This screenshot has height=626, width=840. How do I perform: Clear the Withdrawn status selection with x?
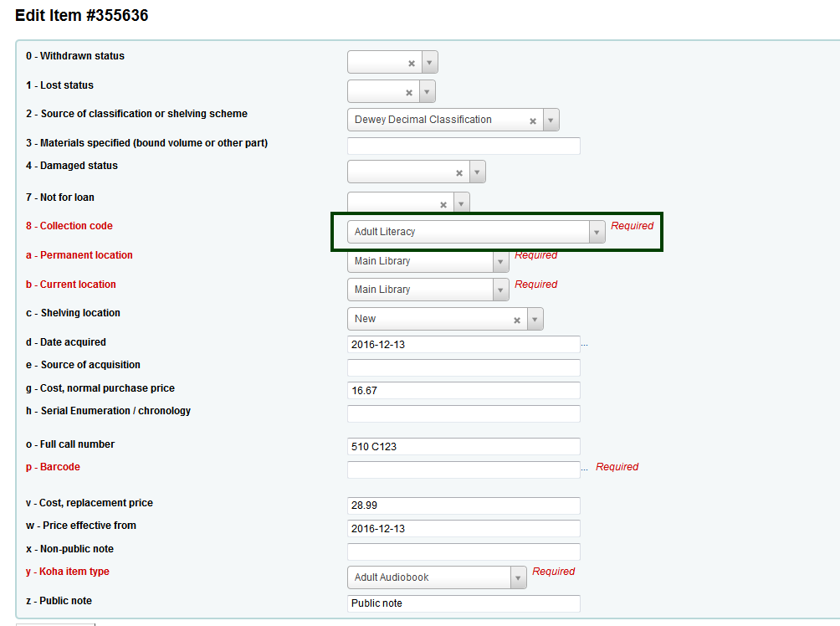412,63
